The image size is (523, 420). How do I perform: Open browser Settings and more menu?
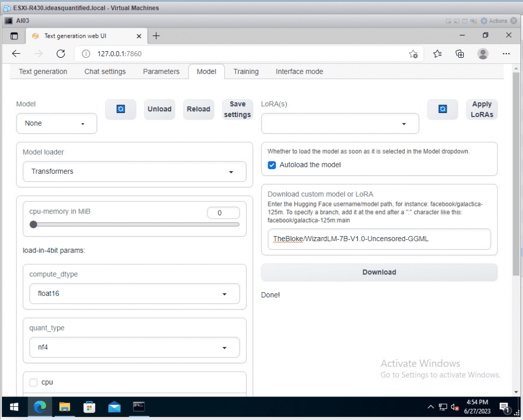pyautogui.click(x=506, y=54)
